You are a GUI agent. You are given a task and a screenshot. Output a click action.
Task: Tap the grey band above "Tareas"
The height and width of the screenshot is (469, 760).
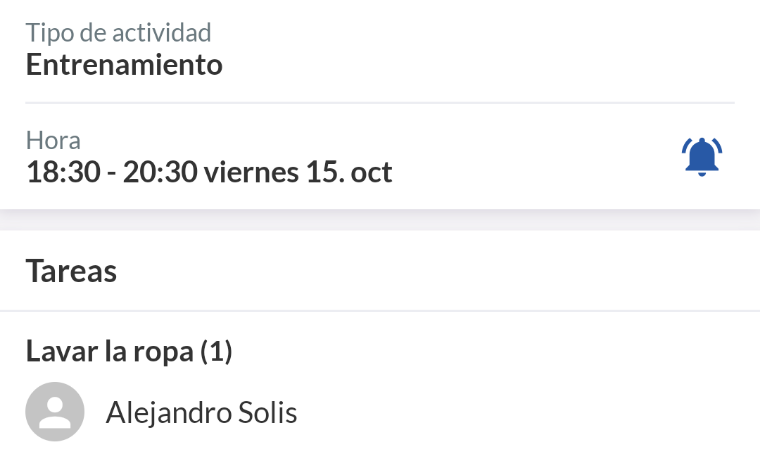pyautogui.click(x=380, y=220)
